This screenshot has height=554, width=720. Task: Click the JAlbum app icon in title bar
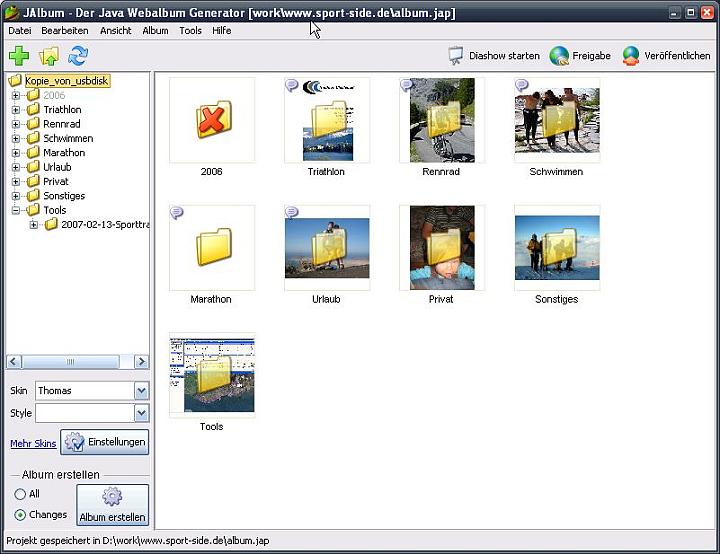click(11, 12)
